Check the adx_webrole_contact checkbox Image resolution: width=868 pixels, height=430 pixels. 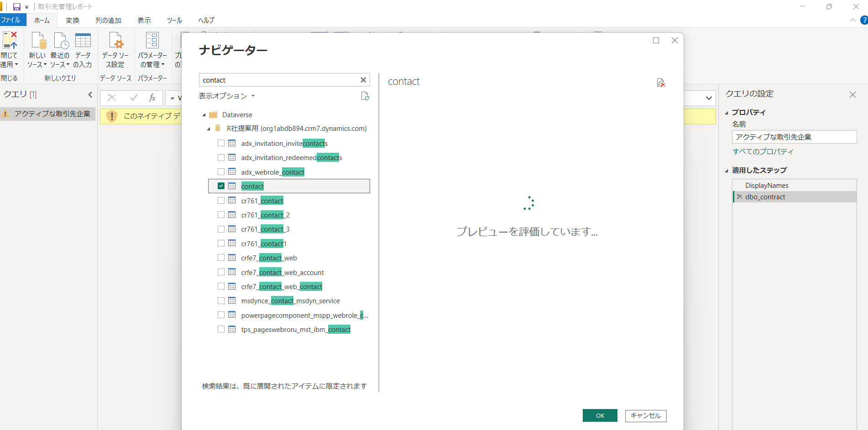coord(221,172)
